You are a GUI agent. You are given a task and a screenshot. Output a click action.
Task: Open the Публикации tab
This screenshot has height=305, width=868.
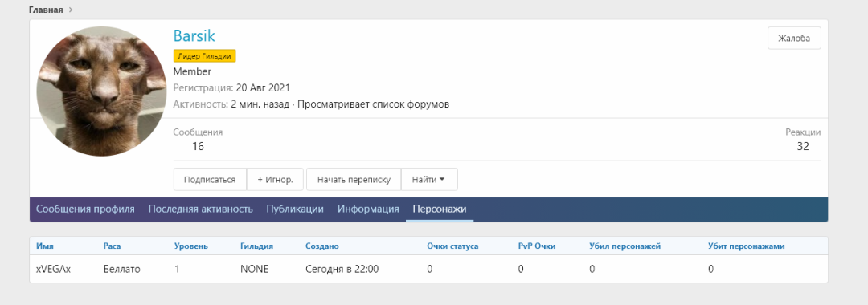coord(294,209)
